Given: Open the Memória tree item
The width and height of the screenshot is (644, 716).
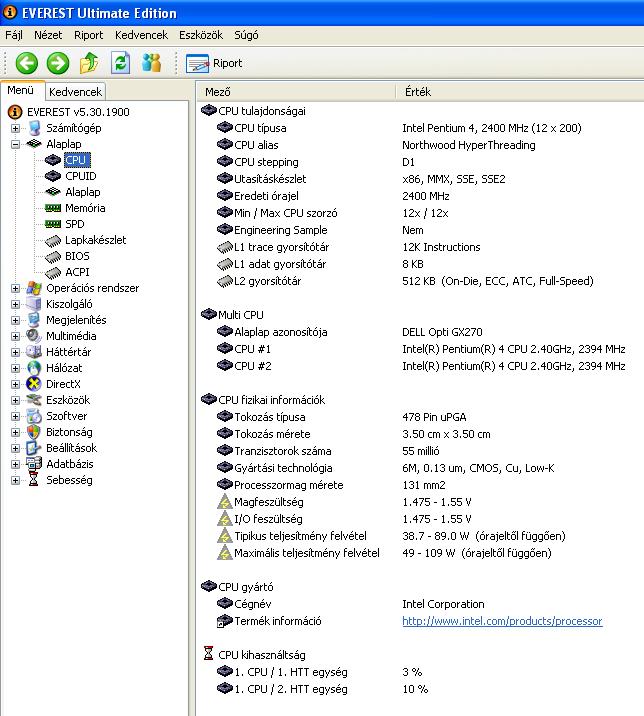Looking at the screenshot, I should click(x=85, y=208).
